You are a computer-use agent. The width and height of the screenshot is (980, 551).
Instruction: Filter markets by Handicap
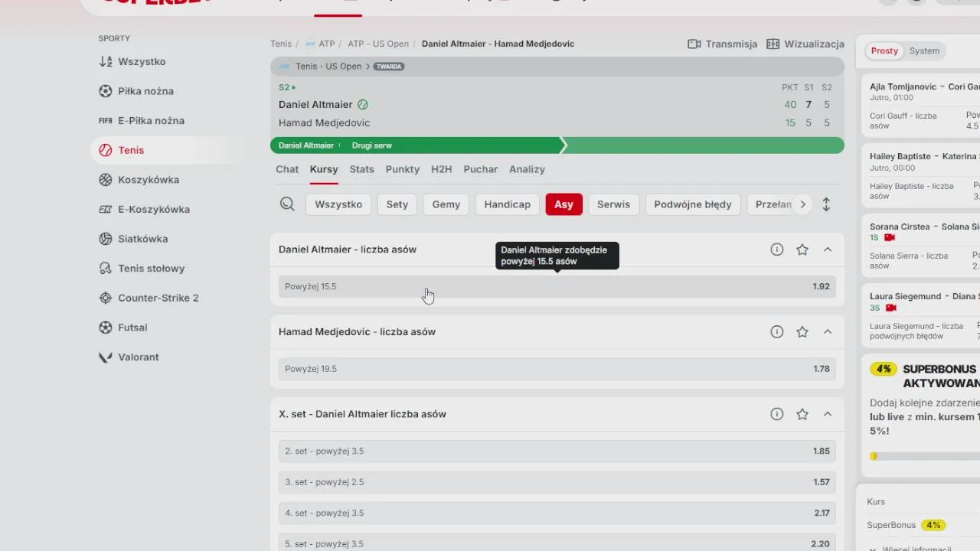click(x=508, y=204)
